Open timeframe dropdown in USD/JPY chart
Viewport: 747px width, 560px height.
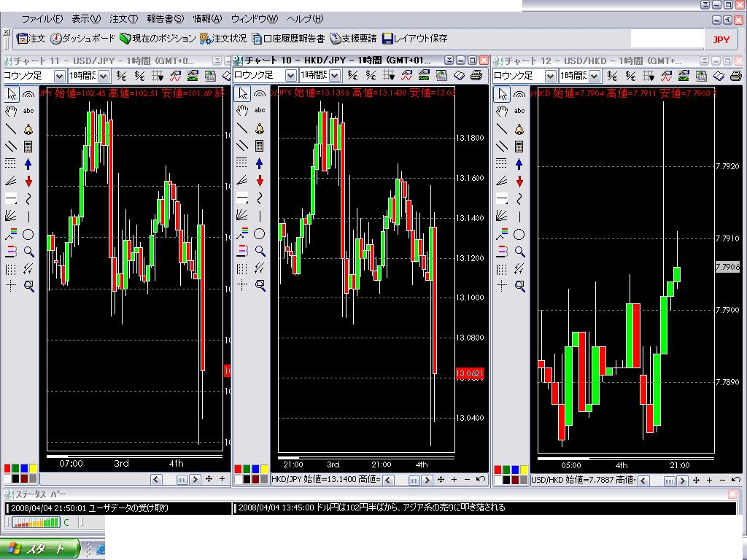click(x=104, y=76)
